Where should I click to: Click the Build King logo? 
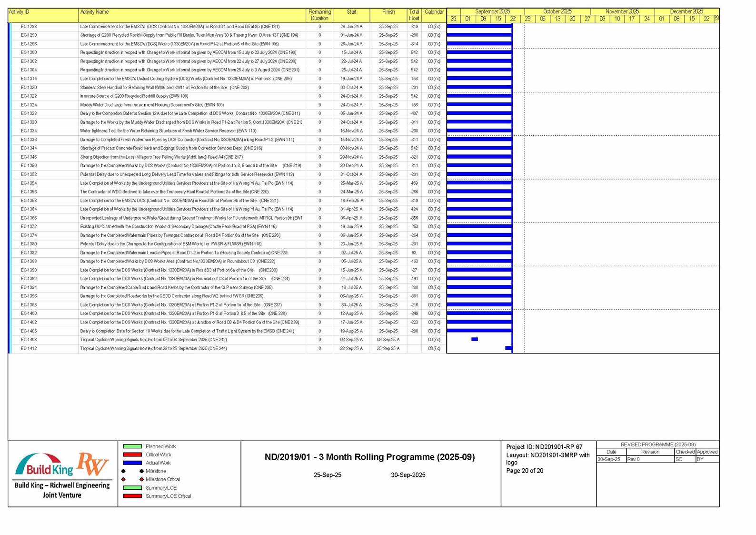pos(44,465)
